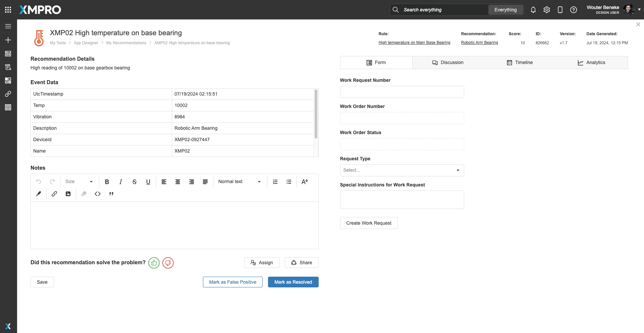Open the Request Type dropdown
The height and width of the screenshot is (333, 644).
[x=402, y=170]
